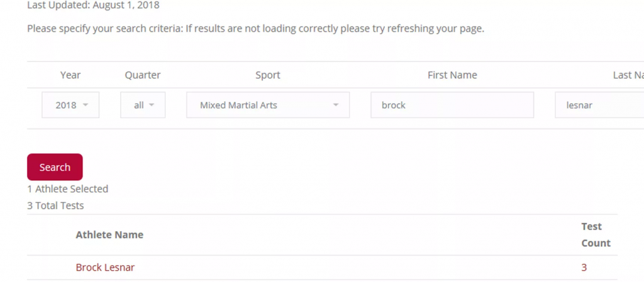
Task: Focus the Last Name field containing lesnar
Action: 599,106
